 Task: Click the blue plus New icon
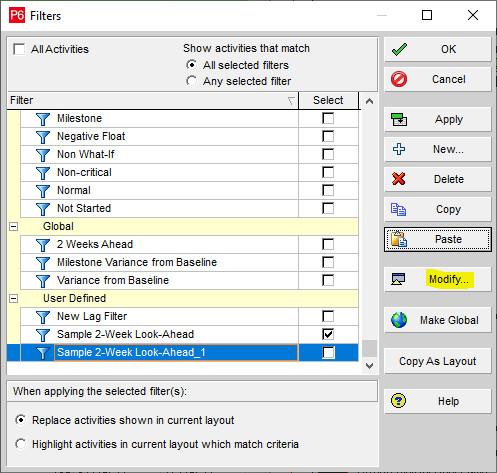coord(399,149)
